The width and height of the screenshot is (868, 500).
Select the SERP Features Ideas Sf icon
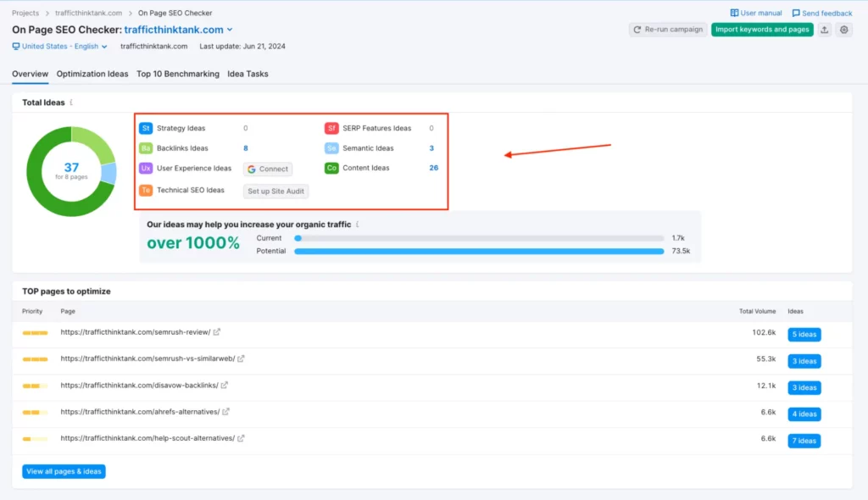[x=331, y=128]
